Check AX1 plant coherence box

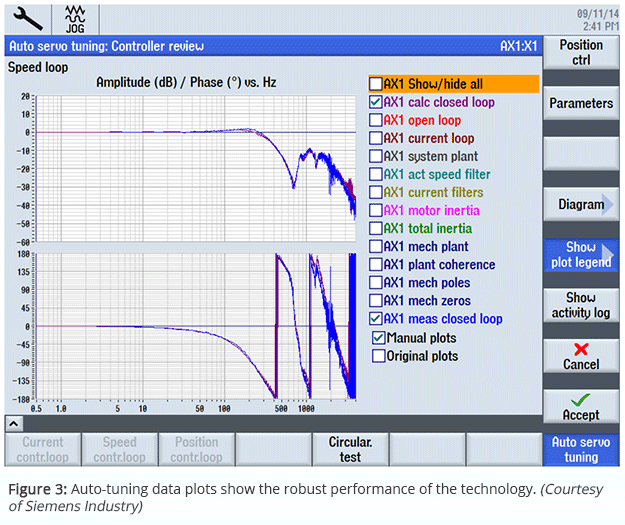(375, 264)
